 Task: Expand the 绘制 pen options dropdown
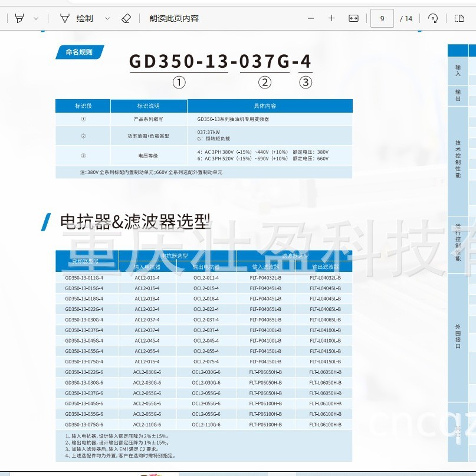(107, 18)
